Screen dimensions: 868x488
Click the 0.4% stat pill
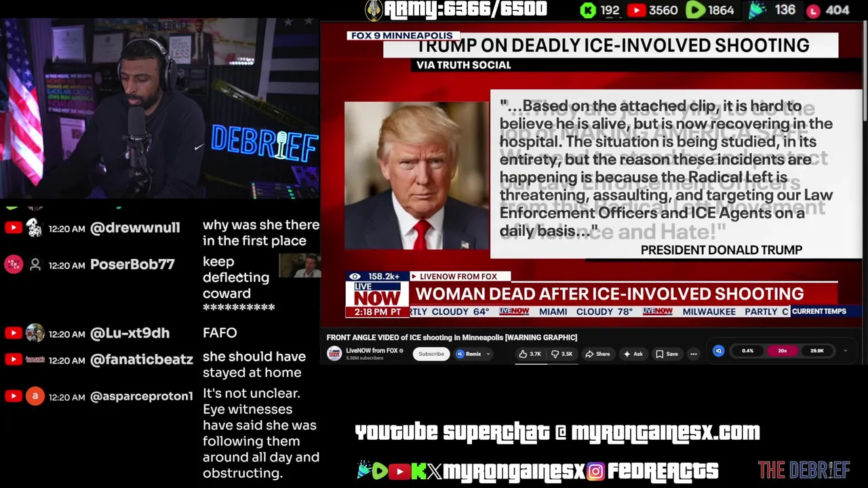747,351
